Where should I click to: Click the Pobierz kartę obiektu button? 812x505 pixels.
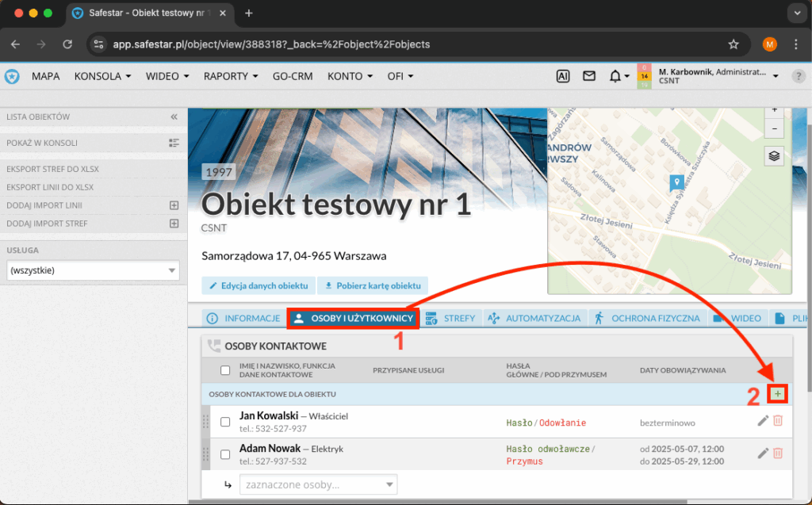373,285
